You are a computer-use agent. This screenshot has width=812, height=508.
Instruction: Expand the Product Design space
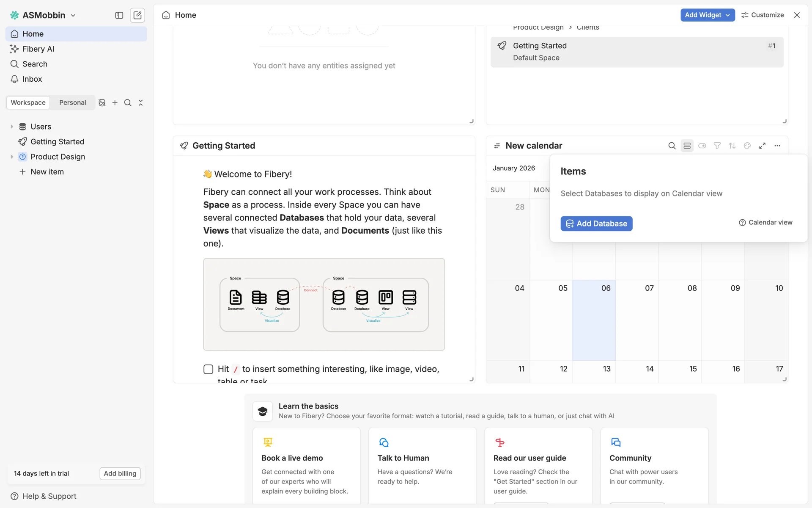point(12,157)
